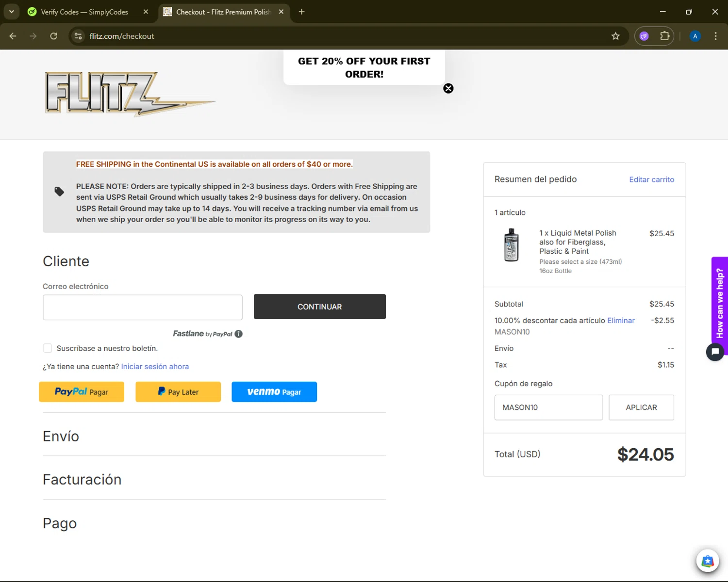Image resolution: width=728 pixels, height=582 pixels.
Task: Open the purple SimplyCodes extension icon
Action: (x=644, y=36)
